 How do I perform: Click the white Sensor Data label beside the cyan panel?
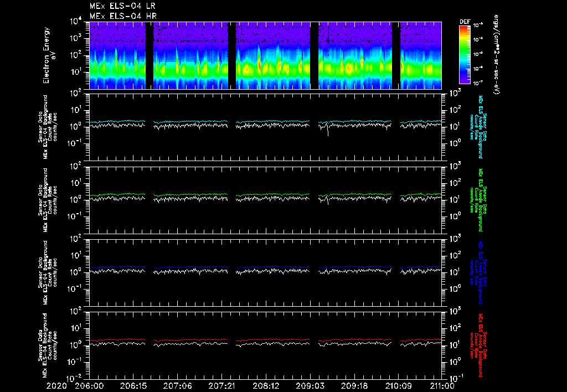click(48, 127)
